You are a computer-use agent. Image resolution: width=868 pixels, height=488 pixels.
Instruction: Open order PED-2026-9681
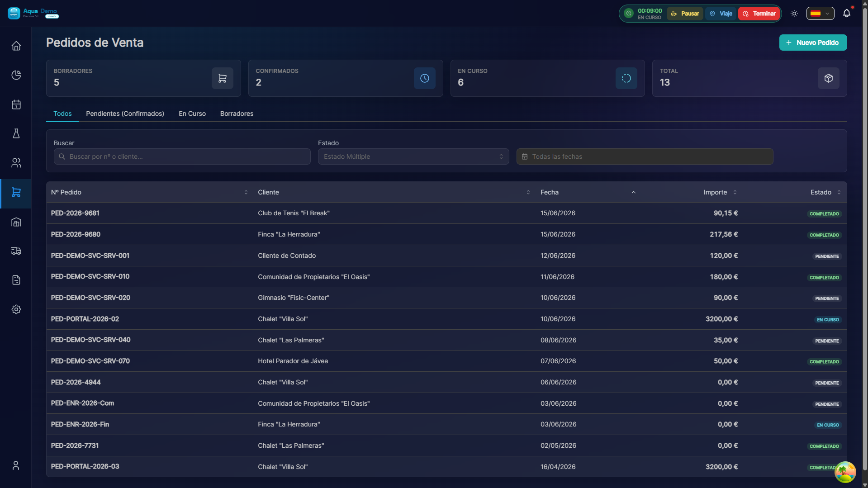click(75, 213)
